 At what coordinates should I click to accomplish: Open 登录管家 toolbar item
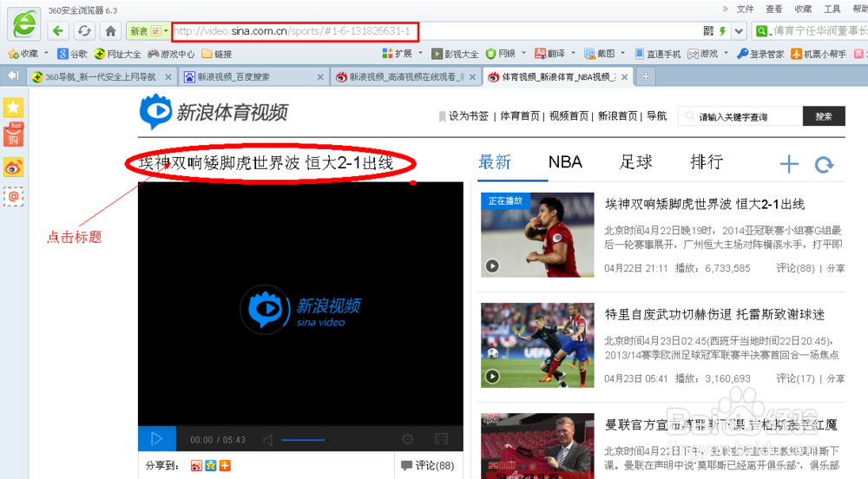pos(760,54)
